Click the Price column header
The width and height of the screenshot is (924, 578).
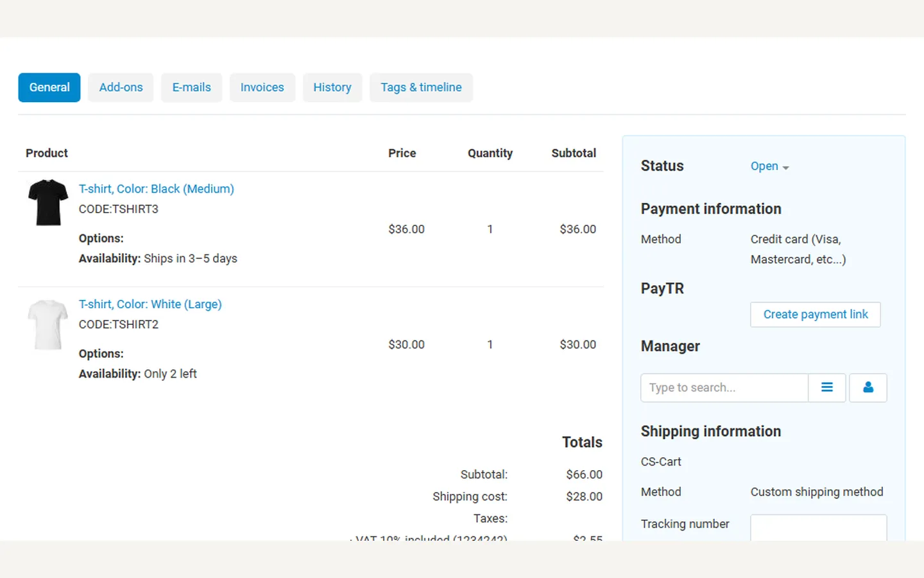tap(402, 153)
